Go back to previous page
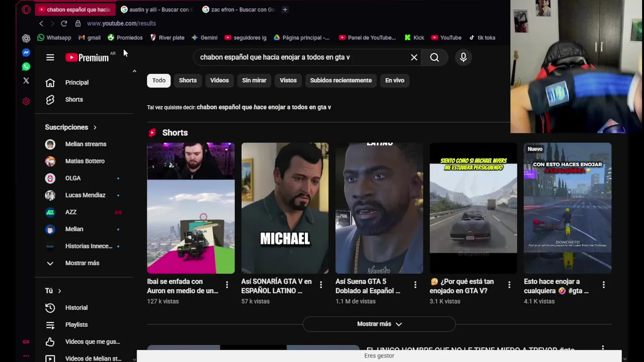Screen dimensions: 644x362 41,24
